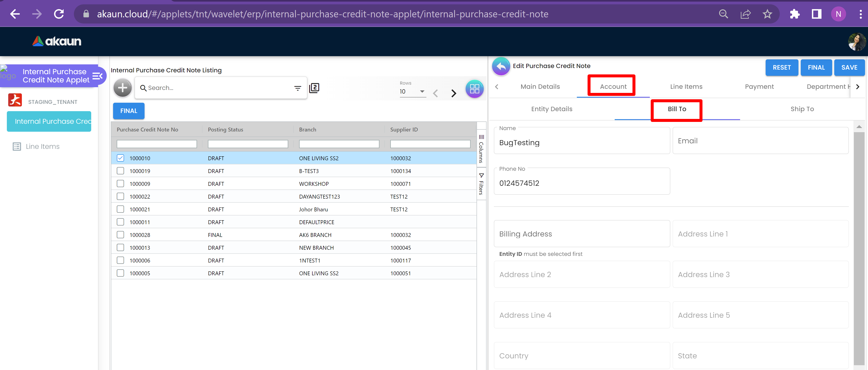Tick the checkbox for note 1000019
Image resolution: width=868 pixels, height=370 pixels.
120,171
